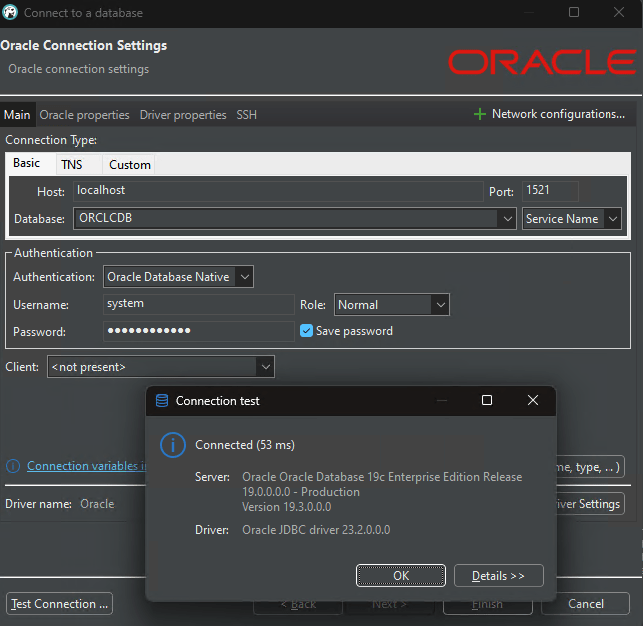Click the Connected (53 ms) status text
643x626 pixels.
(x=245, y=445)
